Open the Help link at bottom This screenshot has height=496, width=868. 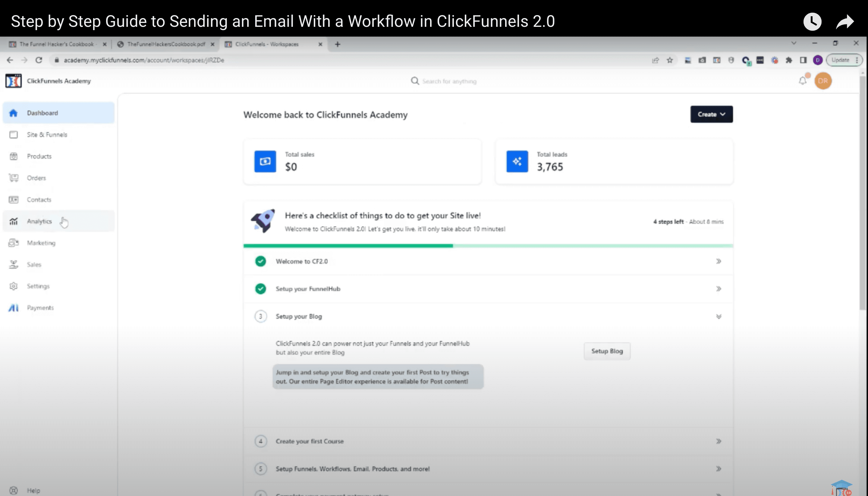pyautogui.click(x=33, y=490)
